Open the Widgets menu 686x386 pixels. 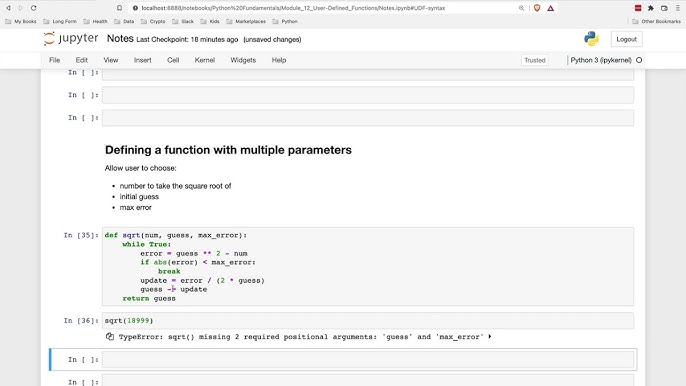[x=243, y=60]
